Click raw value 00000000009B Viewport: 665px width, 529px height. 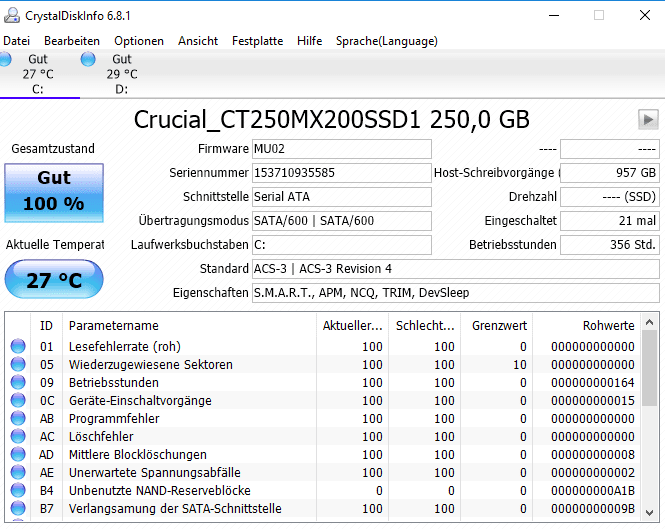(x=592, y=509)
